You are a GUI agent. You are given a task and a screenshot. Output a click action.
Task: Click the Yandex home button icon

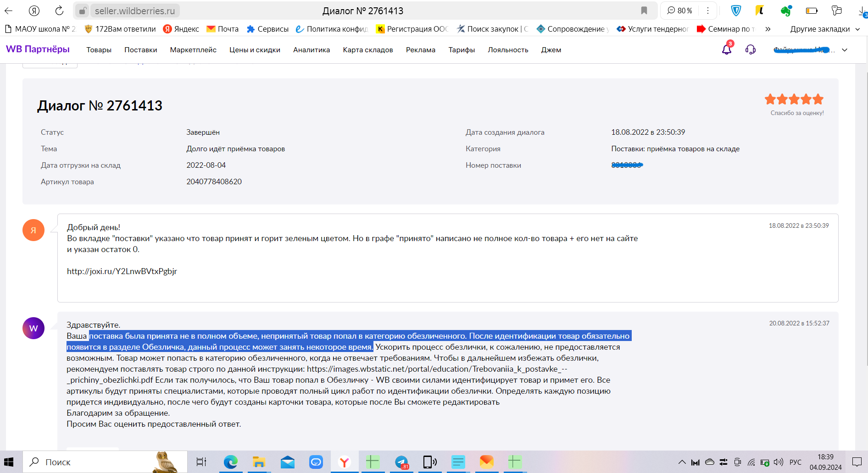[x=34, y=11]
